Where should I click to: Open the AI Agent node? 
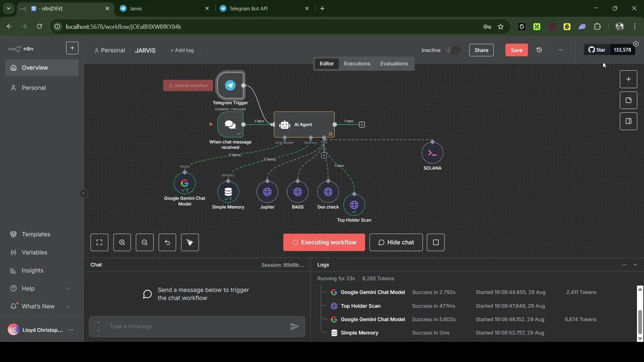pyautogui.click(x=304, y=125)
